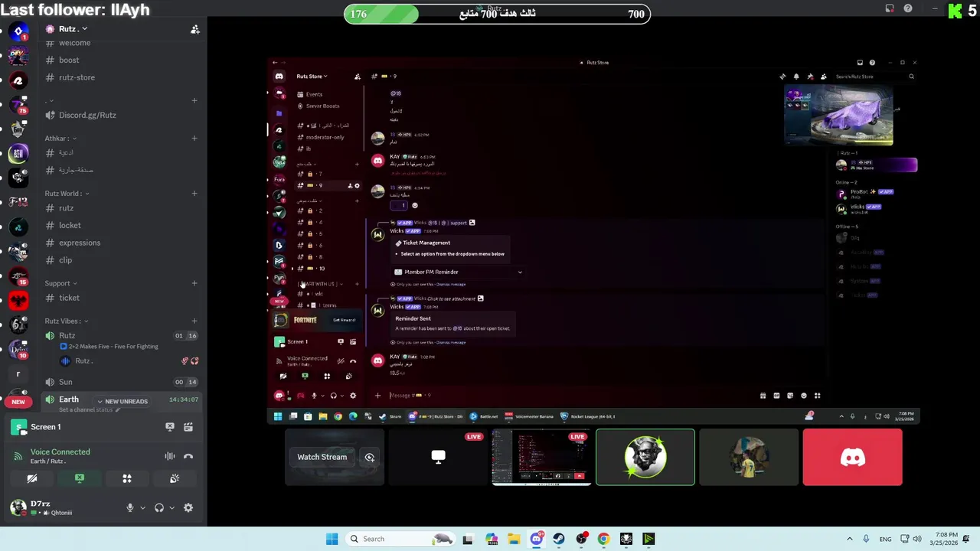Click the Windows taskbar search box
This screenshot has height=551, width=980.
pyautogui.click(x=400, y=539)
